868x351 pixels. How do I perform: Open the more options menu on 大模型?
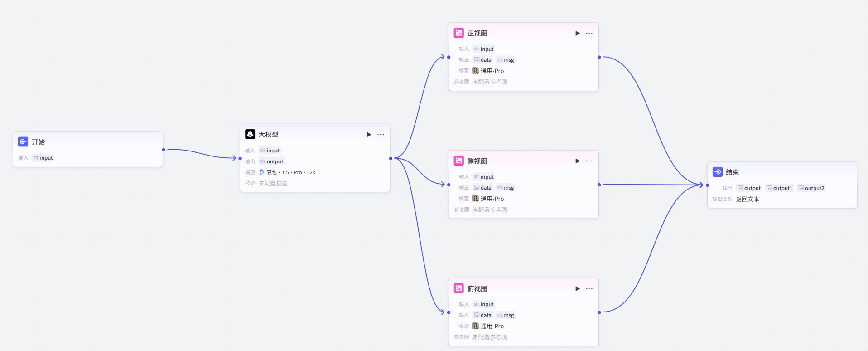pyautogui.click(x=381, y=135)
